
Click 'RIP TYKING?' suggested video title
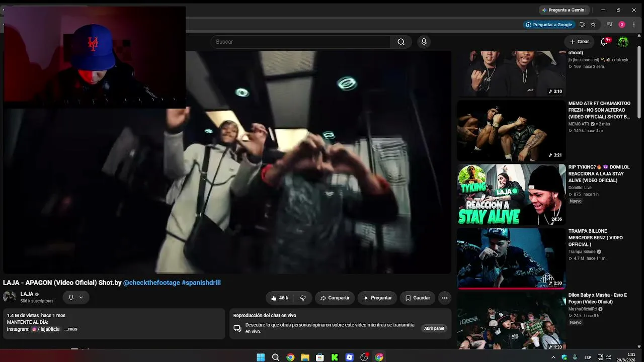point(599,174)
